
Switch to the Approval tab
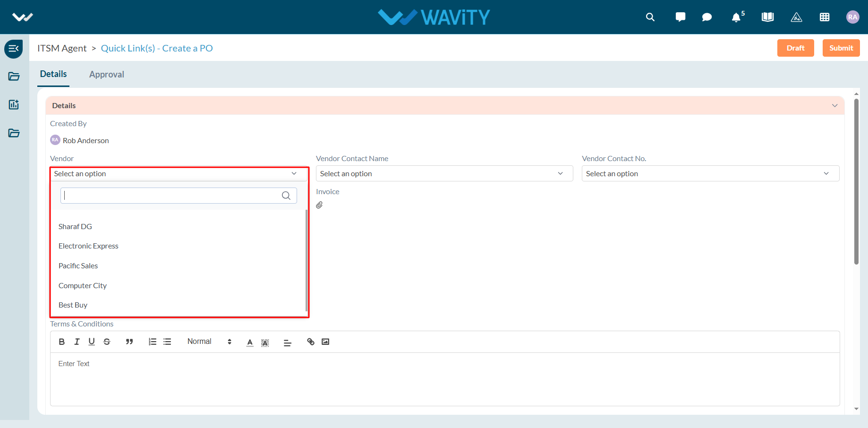(107, 75)
